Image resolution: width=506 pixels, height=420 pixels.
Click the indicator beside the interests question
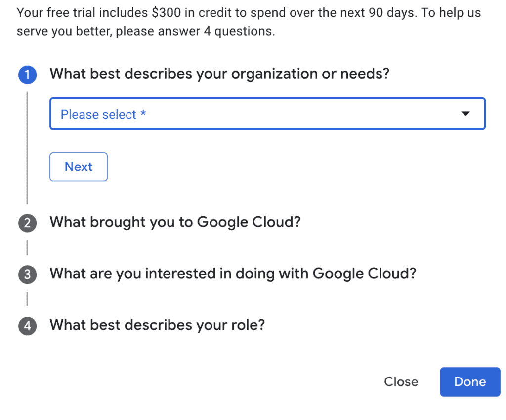(x=27, y=275)
